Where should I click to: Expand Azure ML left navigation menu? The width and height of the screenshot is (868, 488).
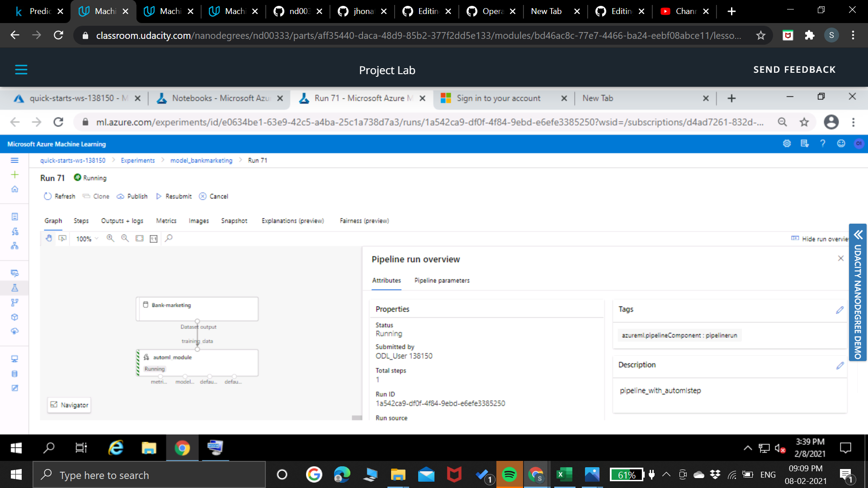pyautogui.click(x=14, y=160)
